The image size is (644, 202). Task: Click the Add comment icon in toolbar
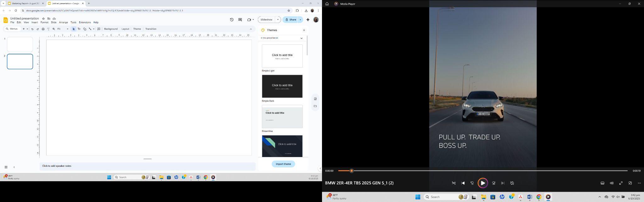click(x=99, y=29)
